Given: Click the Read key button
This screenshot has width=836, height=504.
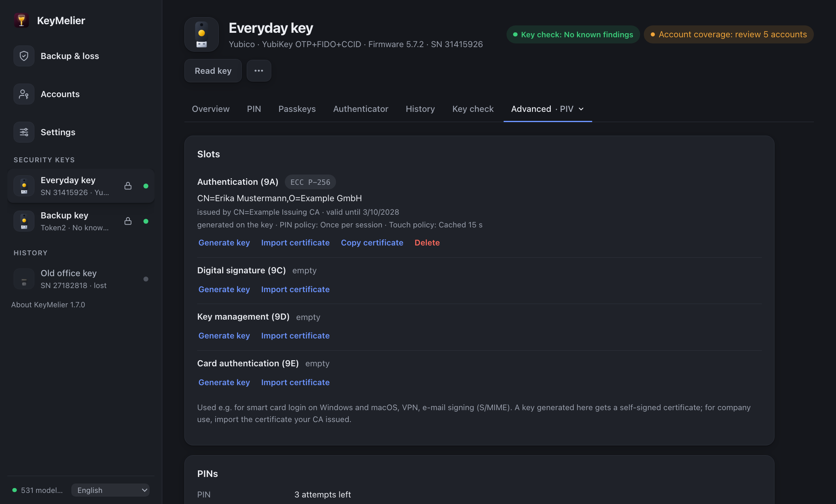Looking at the screenshot, I should pos(213,71).
